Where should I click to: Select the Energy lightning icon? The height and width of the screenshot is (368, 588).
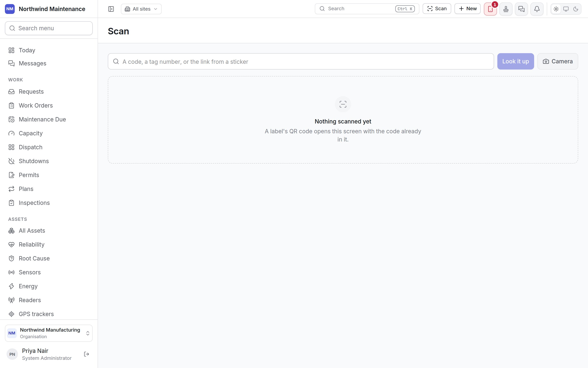tap(11, 286)
